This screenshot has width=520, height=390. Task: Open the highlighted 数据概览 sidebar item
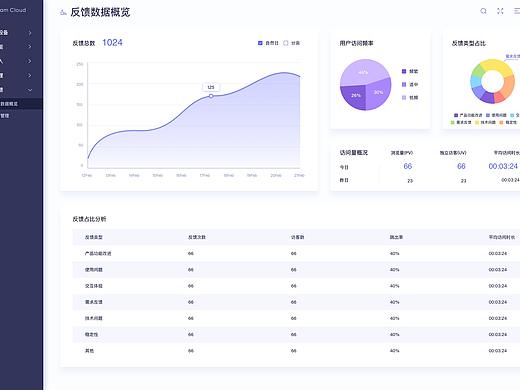21,104
